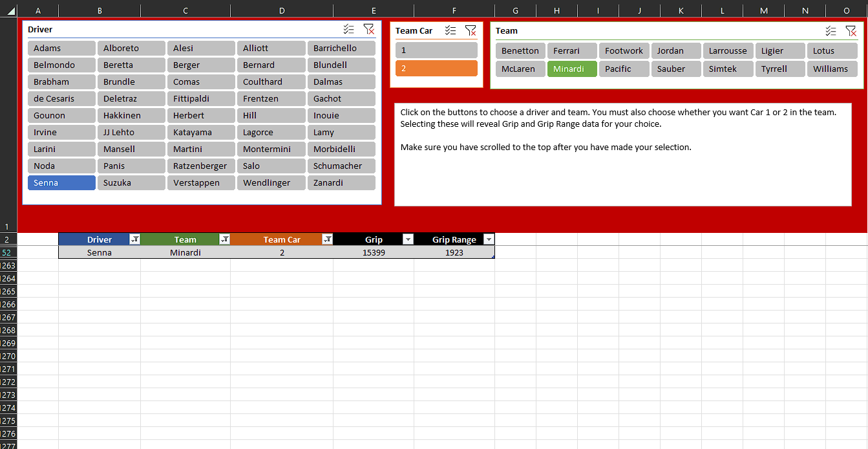868x449 pixels.
Task: Clear the filter on the Driver slicer
Action: point(368,29)
